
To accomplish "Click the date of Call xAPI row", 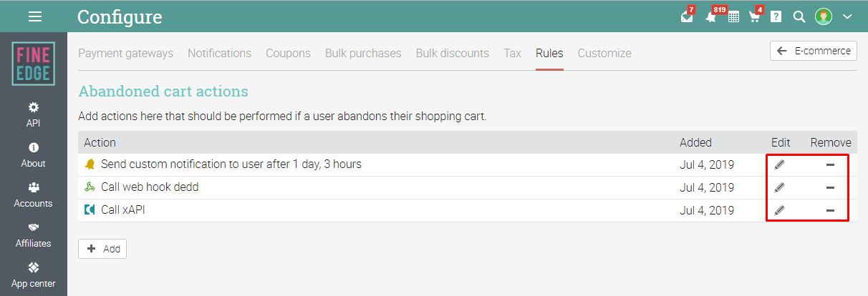I will point(707,210).
